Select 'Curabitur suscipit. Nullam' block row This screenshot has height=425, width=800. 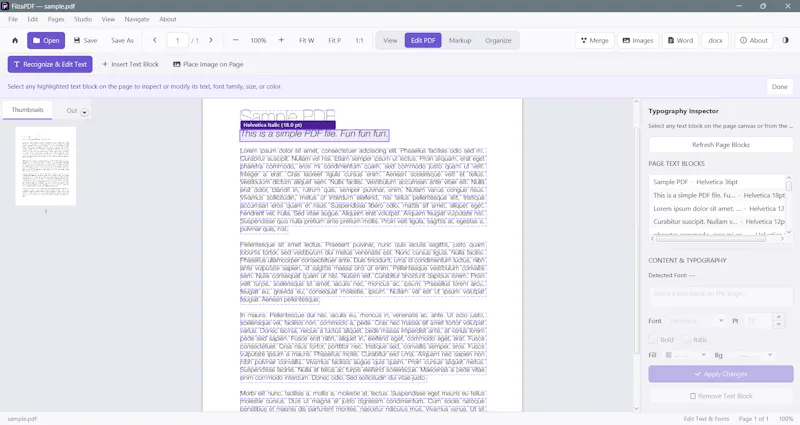pyautogui.click(x=718, y=221)
